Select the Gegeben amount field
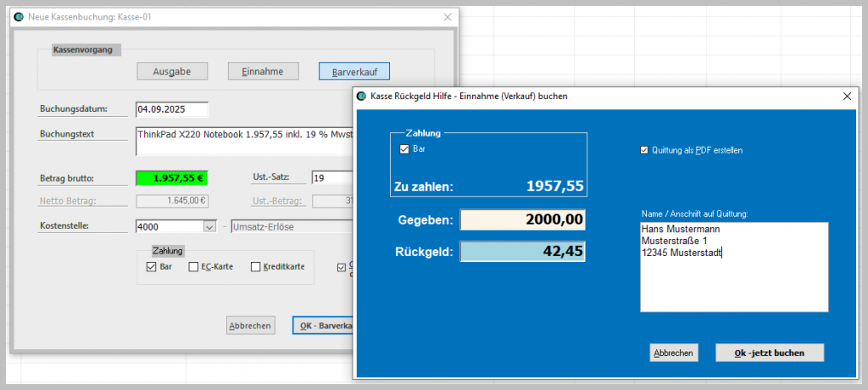This screenshot has width=868, height=390. point(522,220)
